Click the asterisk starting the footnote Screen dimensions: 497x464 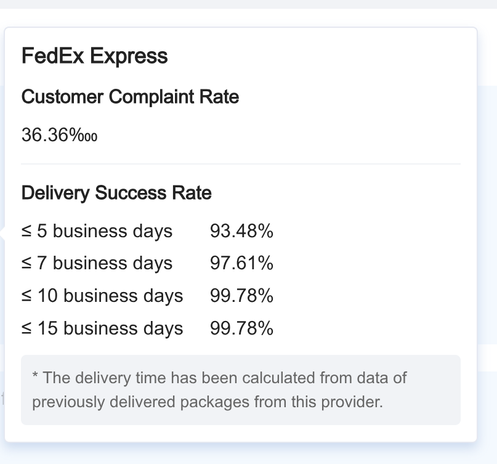coord(35,375)
